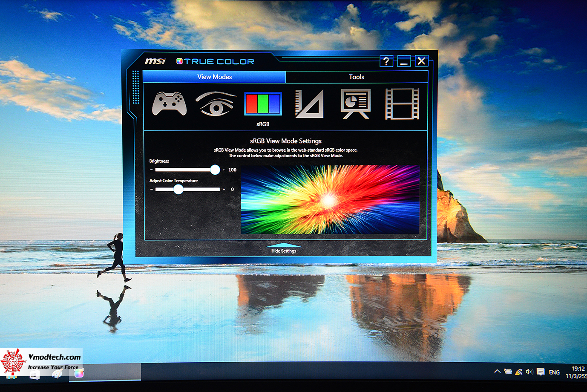Click the True Color taskbar icon
Screen dimensions: 587x392
point(79,373)
